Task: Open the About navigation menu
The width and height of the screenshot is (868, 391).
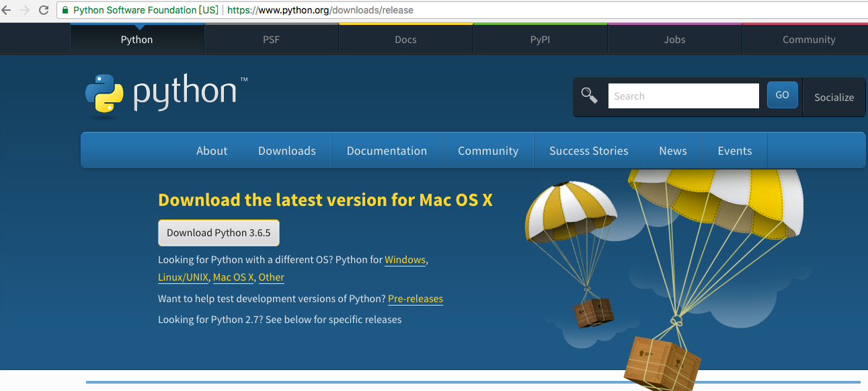Action: pos(212,151)
